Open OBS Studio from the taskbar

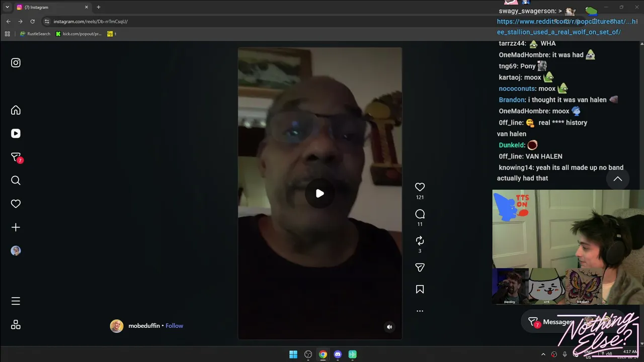[308, 354]
